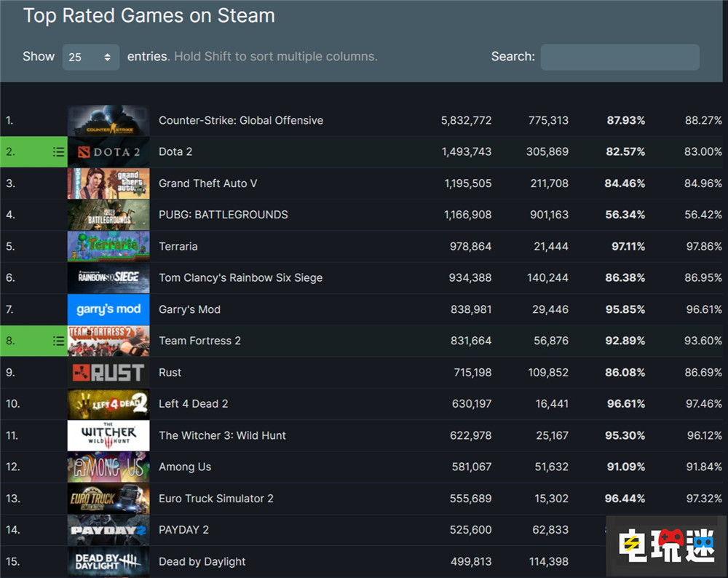The width and height of the screenshot is (728, 578).
Task: Click inside the Search field
Action: [x=620, y=57]
